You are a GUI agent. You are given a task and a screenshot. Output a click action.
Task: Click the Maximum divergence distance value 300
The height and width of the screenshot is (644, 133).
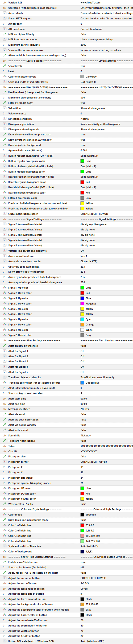pyautogui.click(x=83, y=98)
